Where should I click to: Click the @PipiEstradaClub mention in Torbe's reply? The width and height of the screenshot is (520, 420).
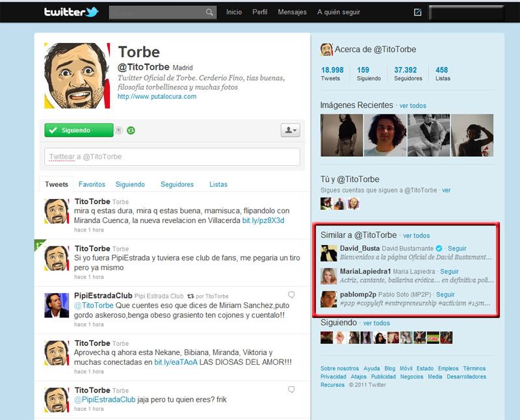click(105, 400)
